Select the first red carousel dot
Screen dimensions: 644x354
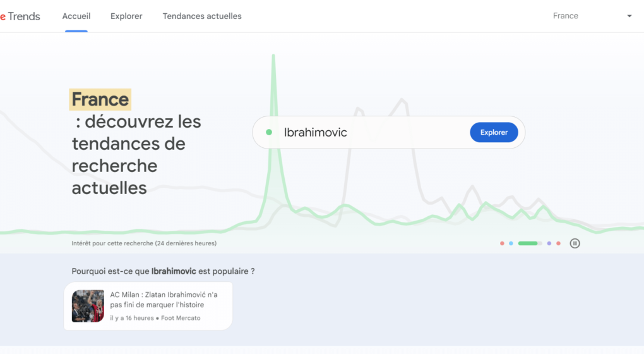coord(502,243)
